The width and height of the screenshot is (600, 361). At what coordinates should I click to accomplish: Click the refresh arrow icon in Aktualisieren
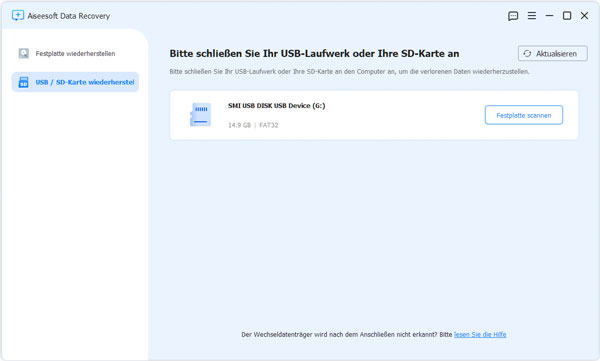(x=527, y=54)
